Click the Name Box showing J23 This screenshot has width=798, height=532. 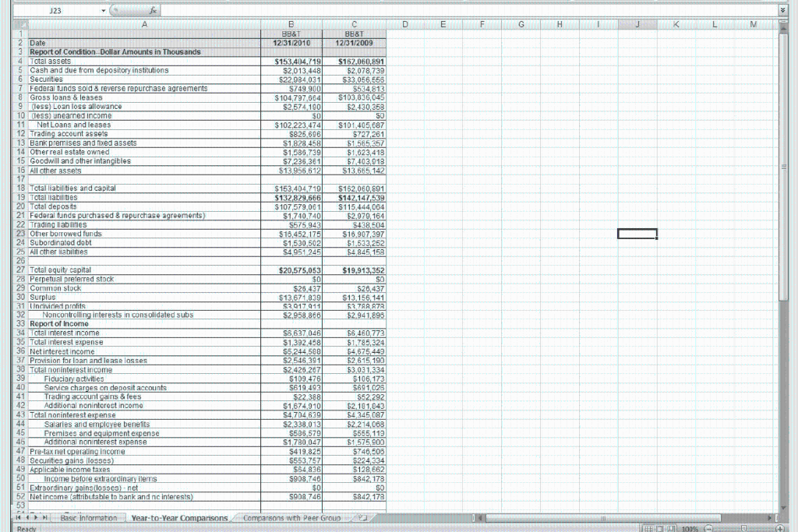55,10
